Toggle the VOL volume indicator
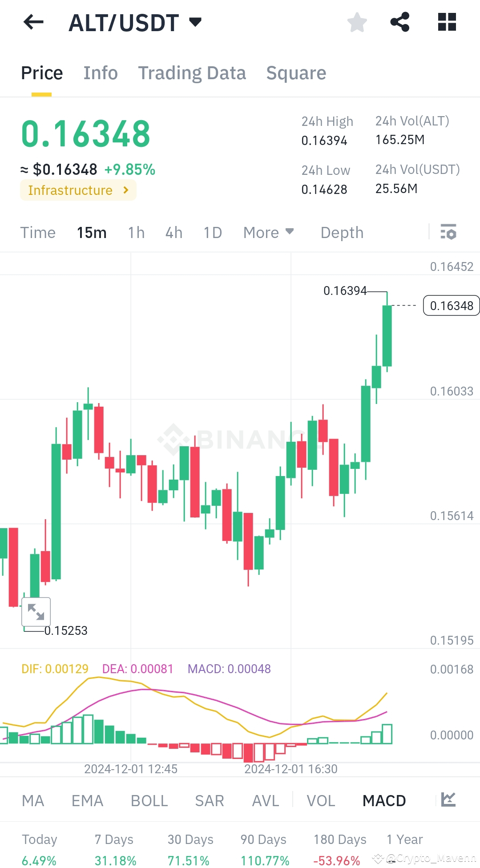This screenshot has width=480, height=868. [x=320, y=800]
